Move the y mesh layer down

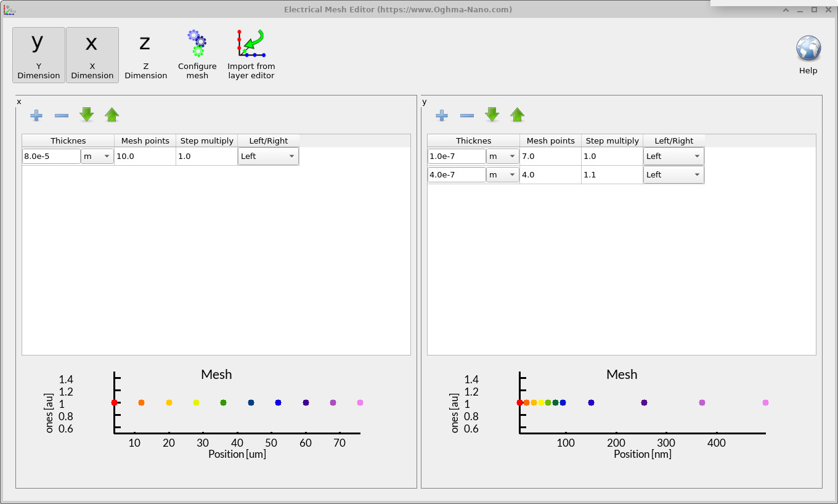tap(492, 115)
